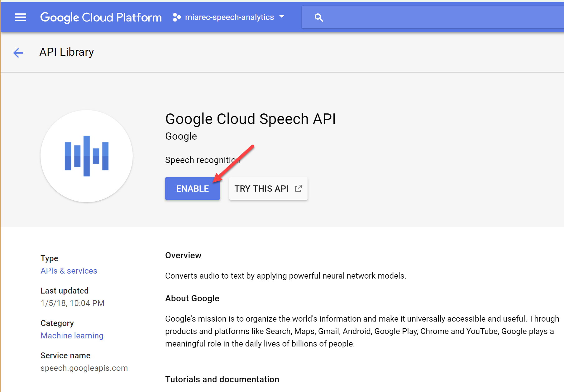Click the Google Cloud Platform logo
This screenshot has height=392, width=564.
101,17
